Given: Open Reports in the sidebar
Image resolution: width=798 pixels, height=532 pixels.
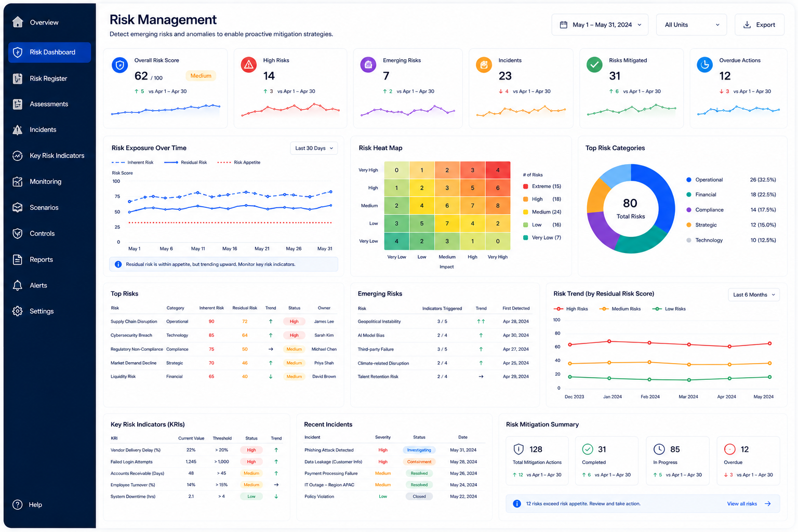Looking at the screenshot, I should (49, 259).
